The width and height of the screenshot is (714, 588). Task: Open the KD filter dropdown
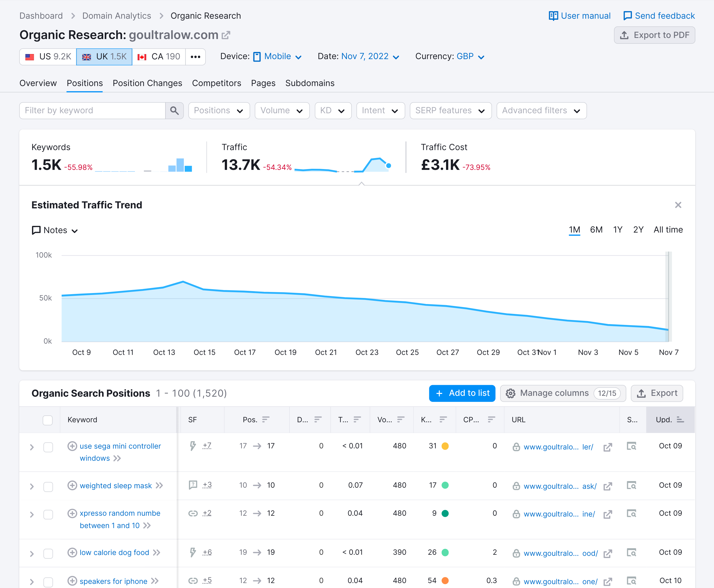[333, 111]
